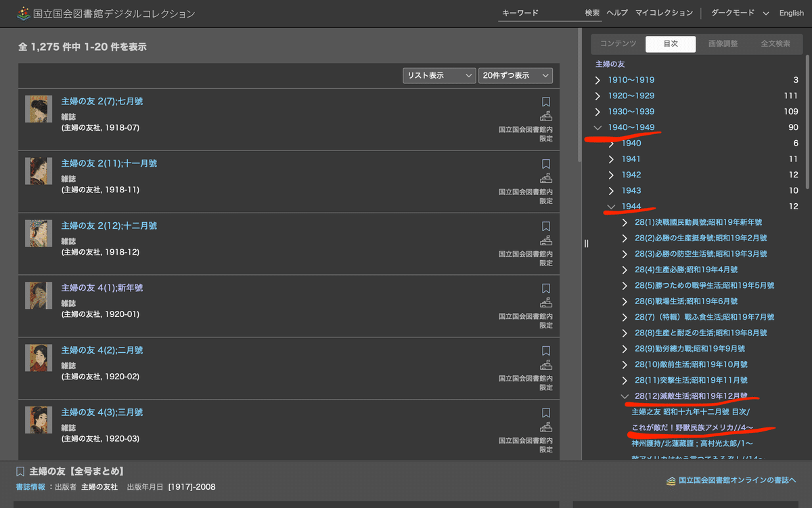This screenshot has height=508, width=812.
Task: Click hierarchy icon for 2(11);十一月號 entry
Action: [x=546, y=179]
